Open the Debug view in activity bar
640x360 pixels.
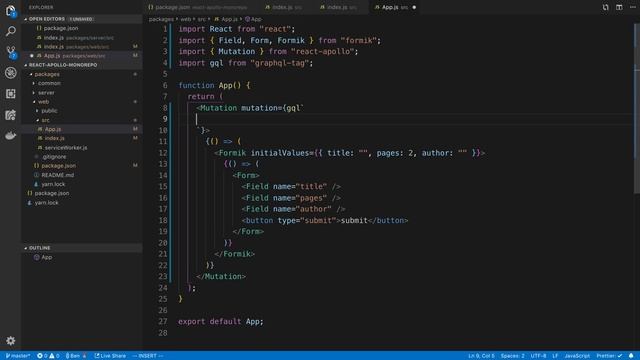tap(11, 73)
